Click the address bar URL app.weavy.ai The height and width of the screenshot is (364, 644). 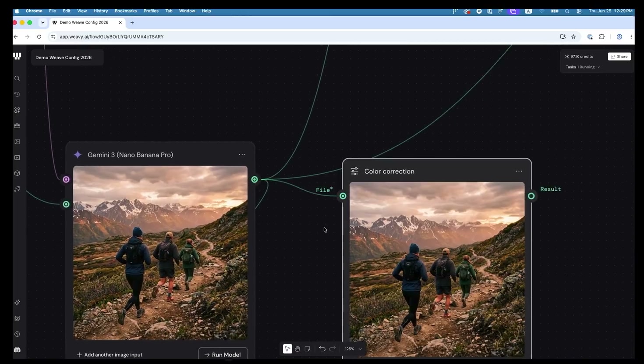pyautogui.click(x=112, y=37)
